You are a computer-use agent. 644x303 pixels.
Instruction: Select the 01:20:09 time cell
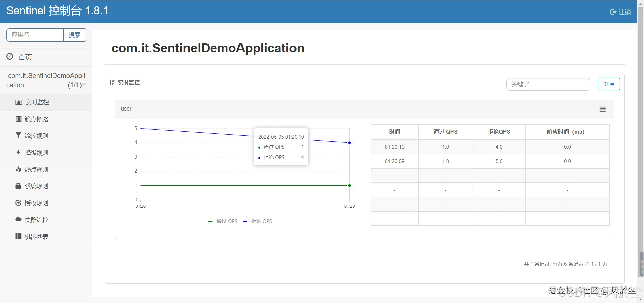(x=394, y=161)
